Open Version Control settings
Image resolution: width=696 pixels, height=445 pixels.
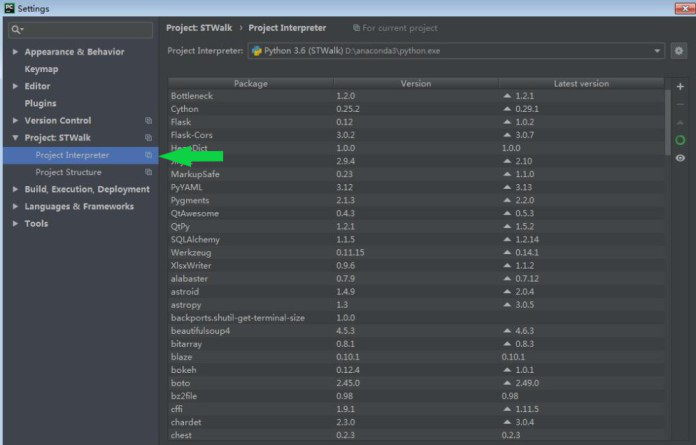click(x=58, y=121)
